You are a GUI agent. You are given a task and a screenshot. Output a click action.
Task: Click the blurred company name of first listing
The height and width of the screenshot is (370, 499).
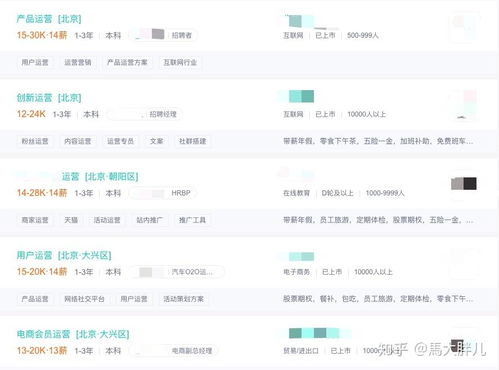[308, 22]
